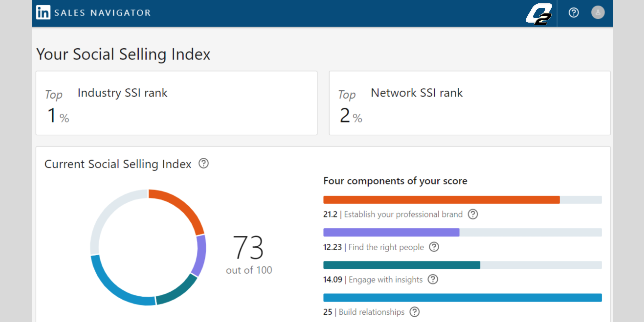Click the teal segment of the donut chart
The width and height of the screenshot is (644, 322).
(179, 291)
